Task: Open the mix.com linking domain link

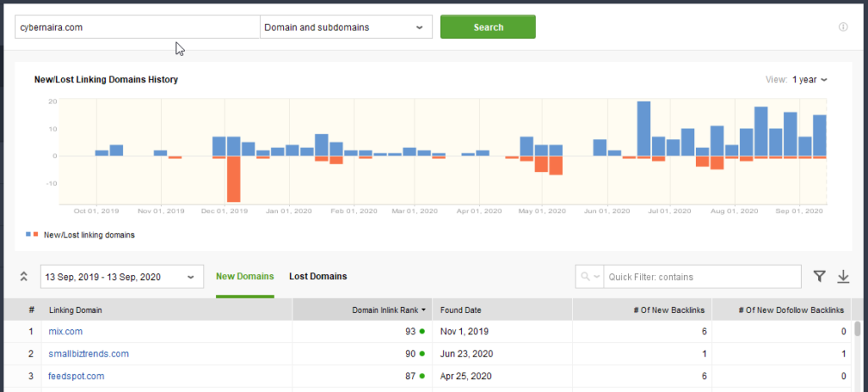Action: tap(66, 332)
